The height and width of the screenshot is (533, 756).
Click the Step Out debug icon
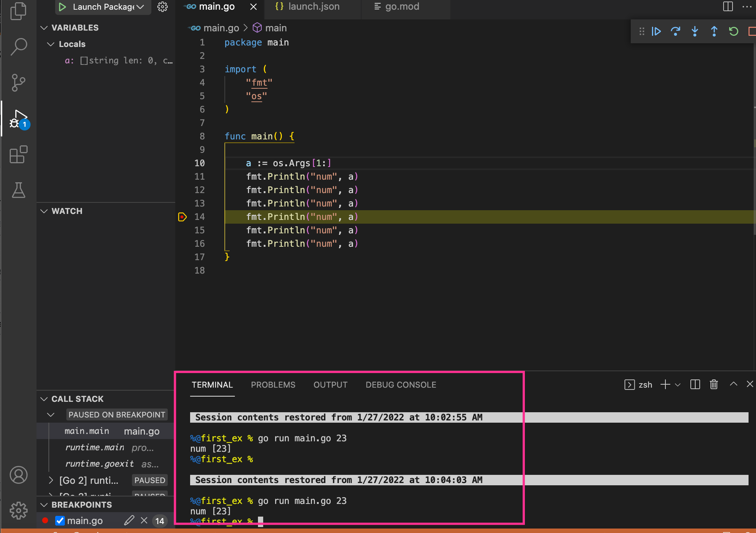pos(714,31)
